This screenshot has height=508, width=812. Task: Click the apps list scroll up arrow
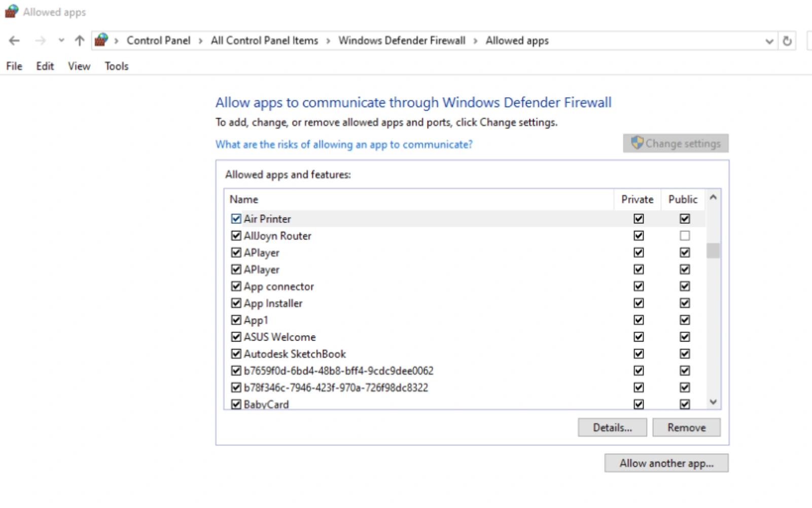coord(713,197)
